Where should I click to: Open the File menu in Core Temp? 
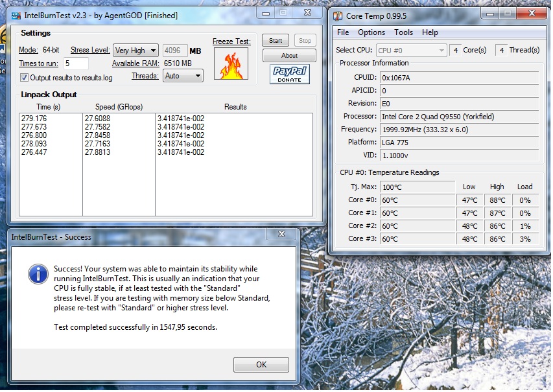click(x=343, y=32)
